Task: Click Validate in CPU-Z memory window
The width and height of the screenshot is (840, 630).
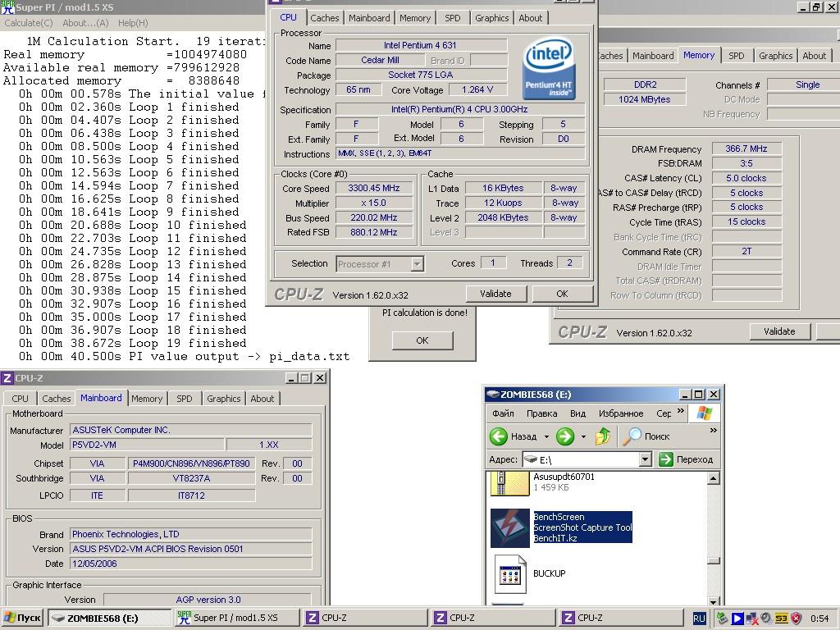Action: tap(779, 331)
